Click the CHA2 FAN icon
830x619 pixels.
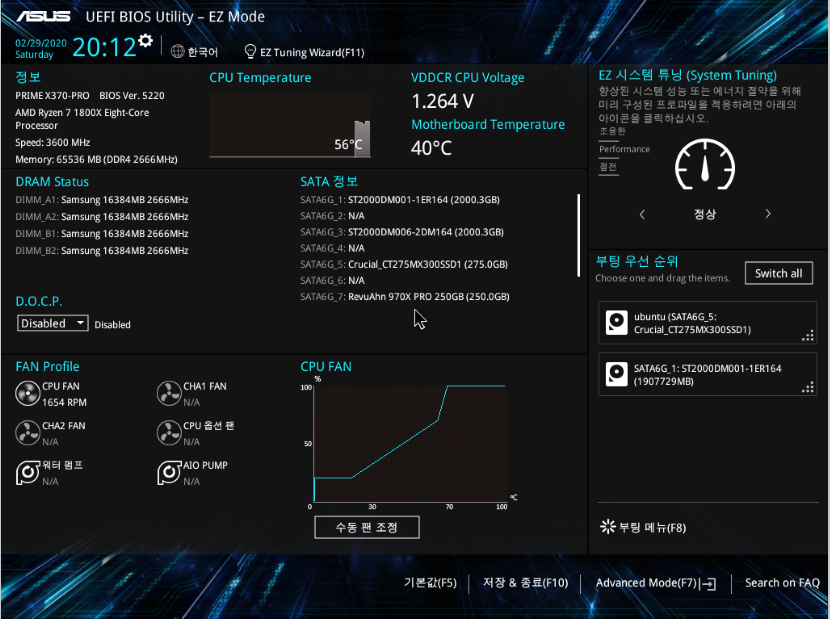(x=28, y=433)
